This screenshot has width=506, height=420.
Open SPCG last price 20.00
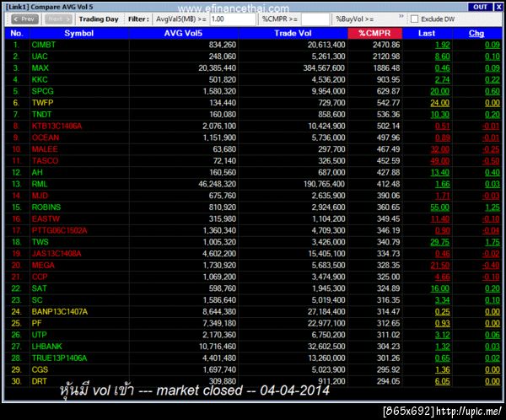point(440,91)
